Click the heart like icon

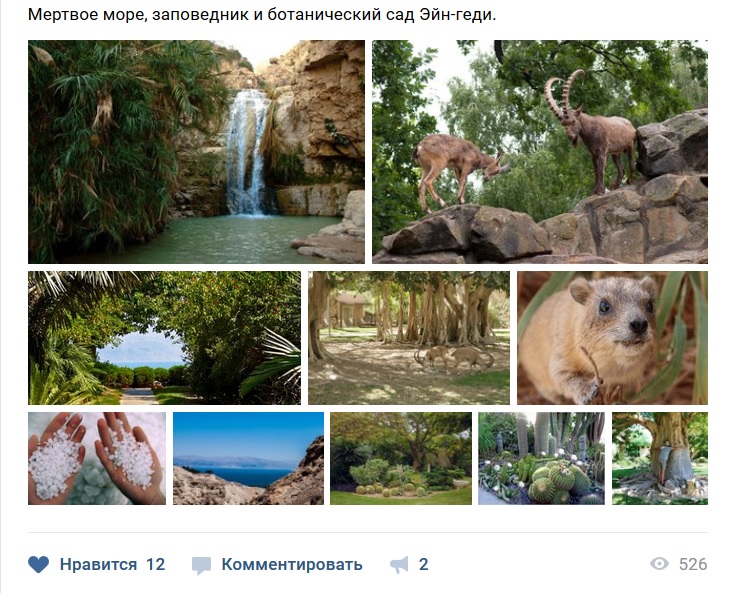point(38,564)
